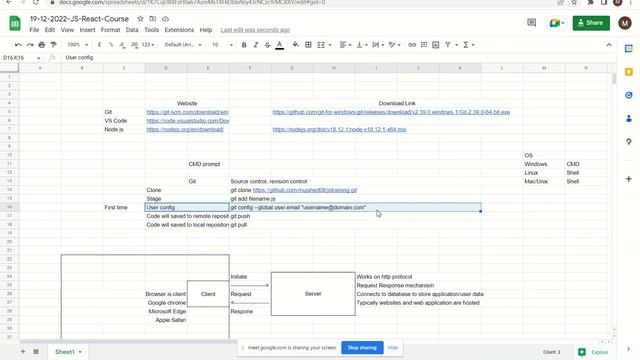Open the Tools menu
Screen dimensions: 640x360
click(x=151, y=30)
